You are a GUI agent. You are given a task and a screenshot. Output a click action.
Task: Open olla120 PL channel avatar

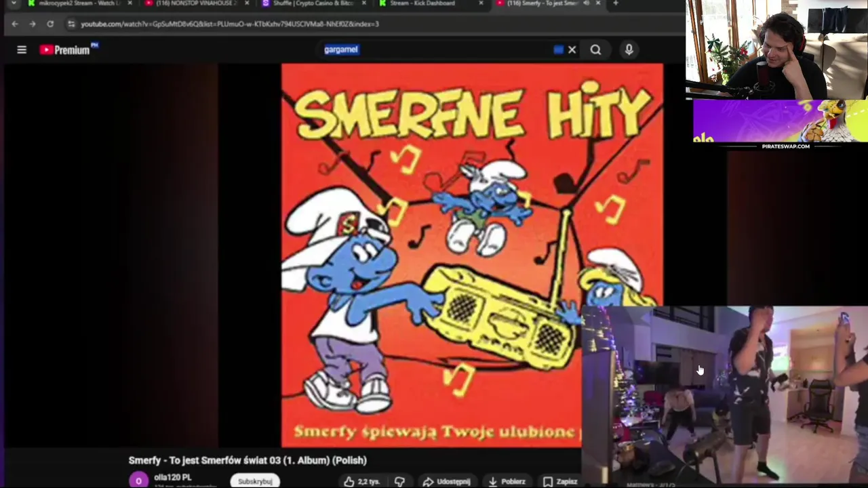coord(138,481)
